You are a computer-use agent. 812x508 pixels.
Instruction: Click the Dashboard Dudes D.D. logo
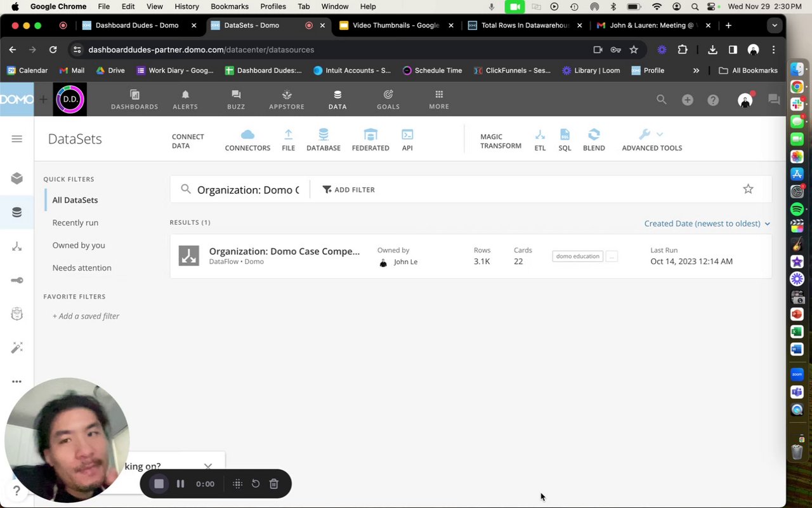click(x=70, y=99)
